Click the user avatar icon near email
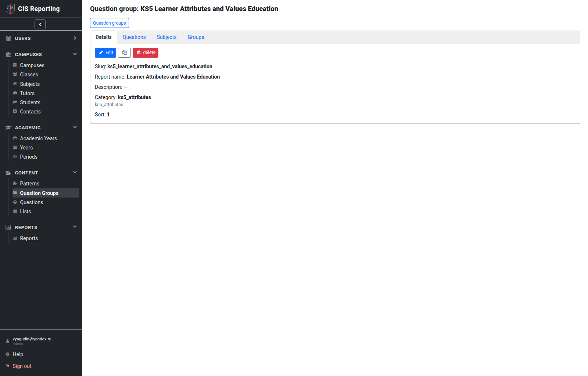The width and height of the screenshot is (588, 376). 8,341
